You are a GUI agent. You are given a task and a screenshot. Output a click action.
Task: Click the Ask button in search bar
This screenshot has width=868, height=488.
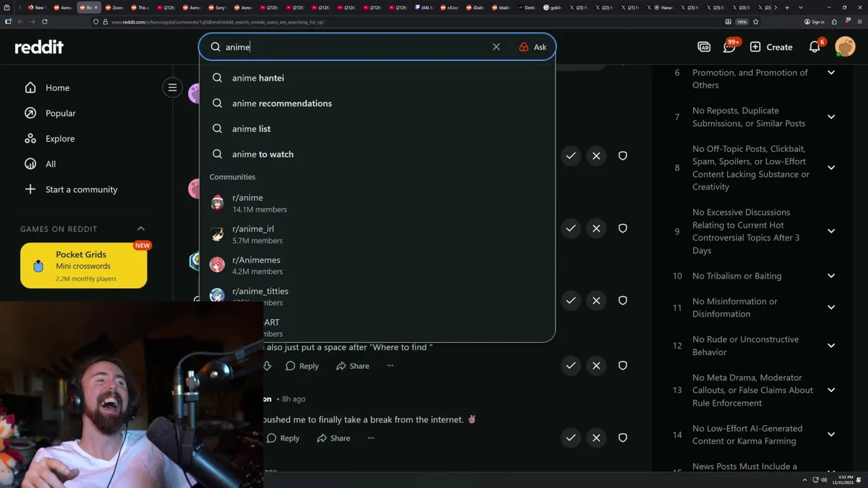coord(533,47)
